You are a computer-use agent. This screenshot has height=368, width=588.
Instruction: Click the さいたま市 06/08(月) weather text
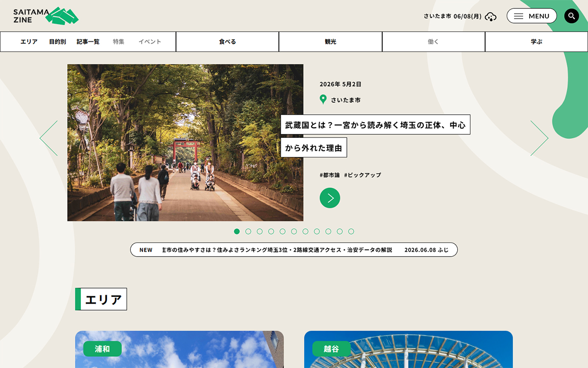pos(453,16)
